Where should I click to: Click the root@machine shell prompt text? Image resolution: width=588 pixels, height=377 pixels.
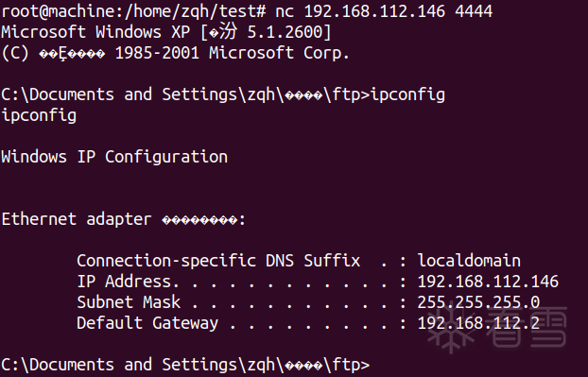[133, 11]
